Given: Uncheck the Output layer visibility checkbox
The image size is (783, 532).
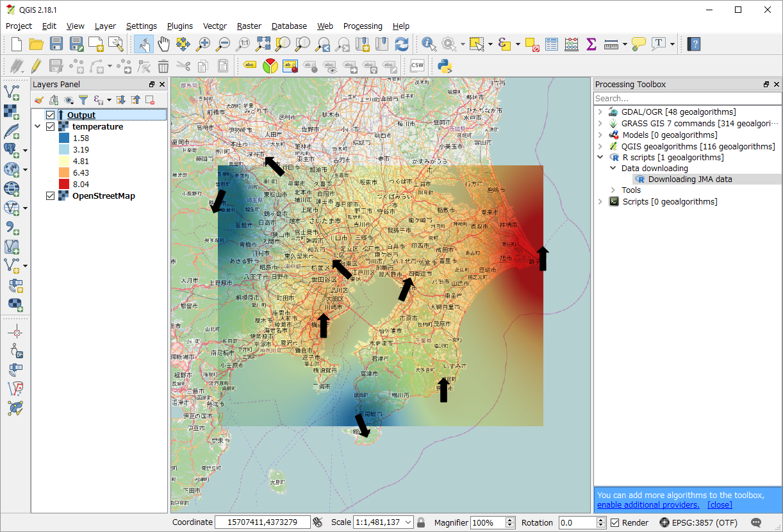Looking at the screenshot, I should coord(51,115).
